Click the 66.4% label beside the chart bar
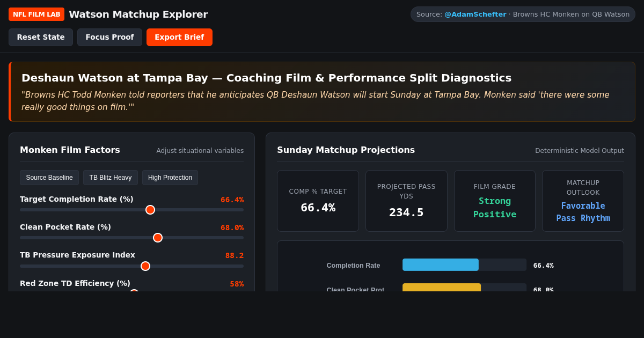644x338 pixels. click(543, 266)
